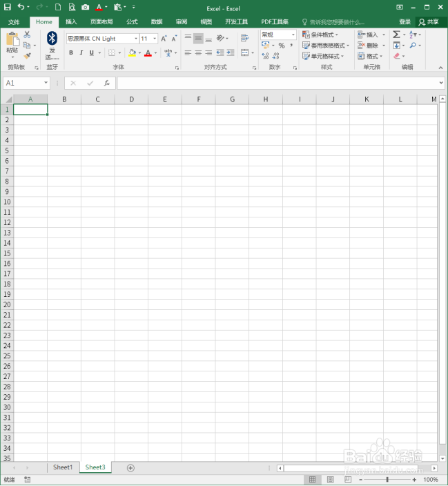Toggle center horizontal alignment
448x486 pixels.
(198, 52)
